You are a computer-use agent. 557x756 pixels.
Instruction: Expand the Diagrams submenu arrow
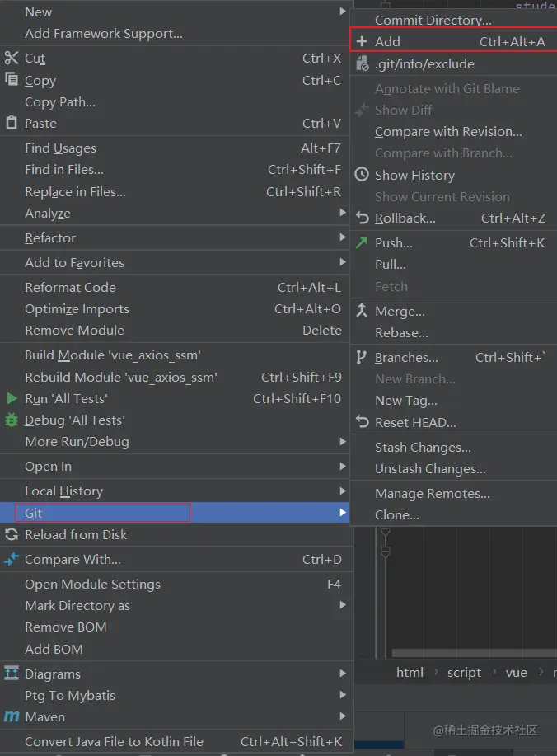[343, 673]
